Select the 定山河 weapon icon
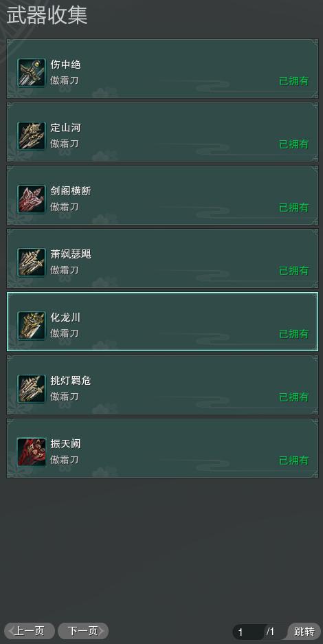This screenshot has width=323, height=644. 31,135
